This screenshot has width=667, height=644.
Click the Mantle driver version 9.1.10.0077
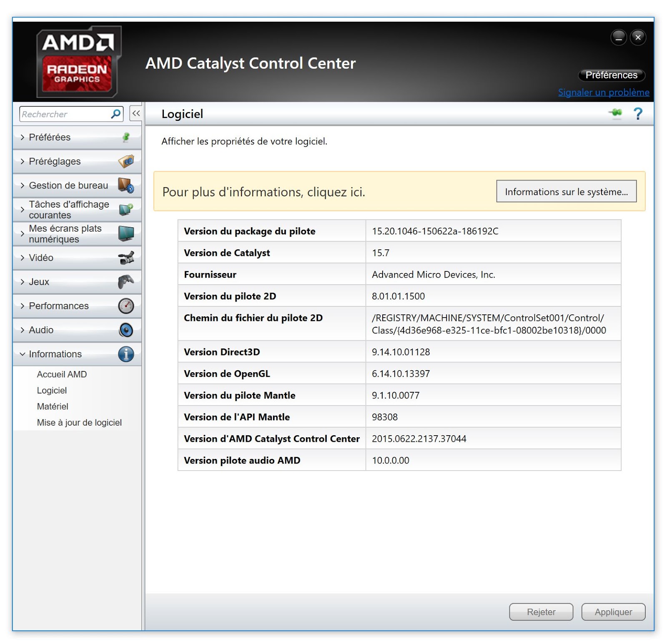pos(396,396)
